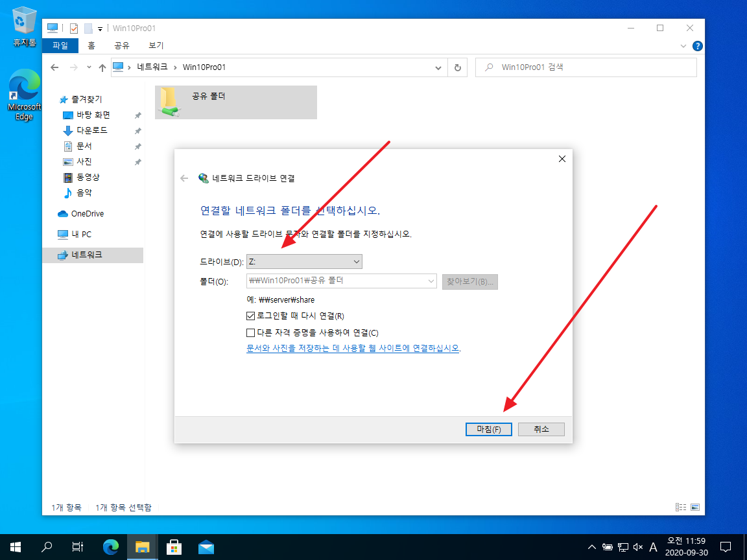Screen dimensions: 747x560
Task: Open the website connection link
Action: (x=353, y=349)
